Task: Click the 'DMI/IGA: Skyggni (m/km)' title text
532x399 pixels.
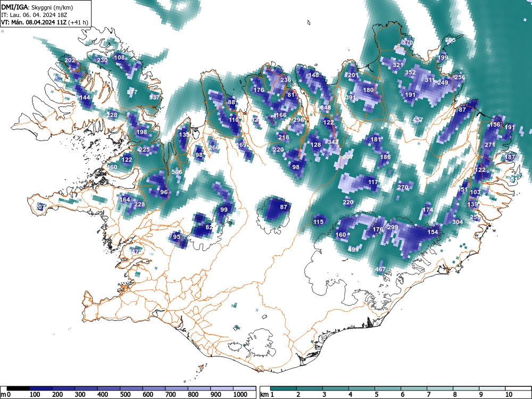Action: click(x=37, y=7)
